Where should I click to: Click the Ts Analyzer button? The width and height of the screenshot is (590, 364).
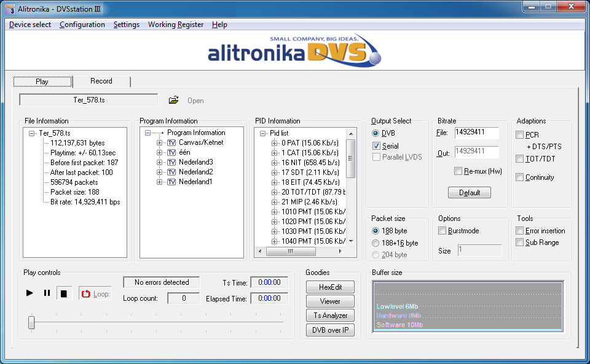pyautogui.click(x=330, y=316)
